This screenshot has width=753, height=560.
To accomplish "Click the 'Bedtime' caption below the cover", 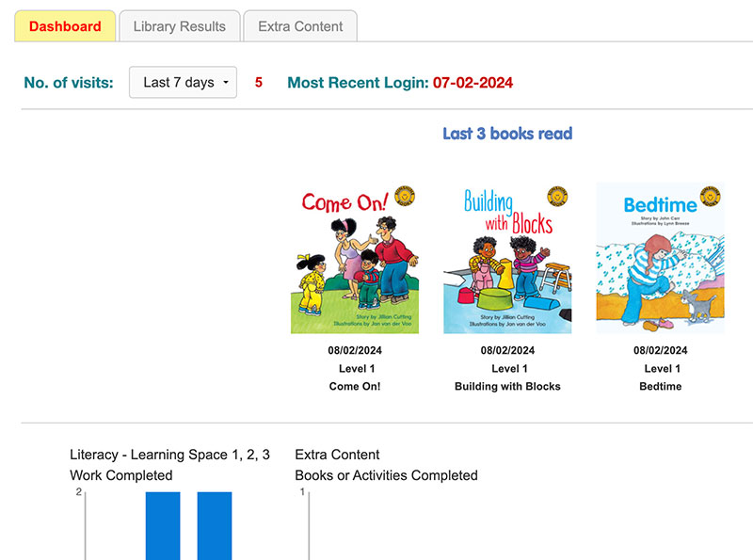I will coord(660,387).
